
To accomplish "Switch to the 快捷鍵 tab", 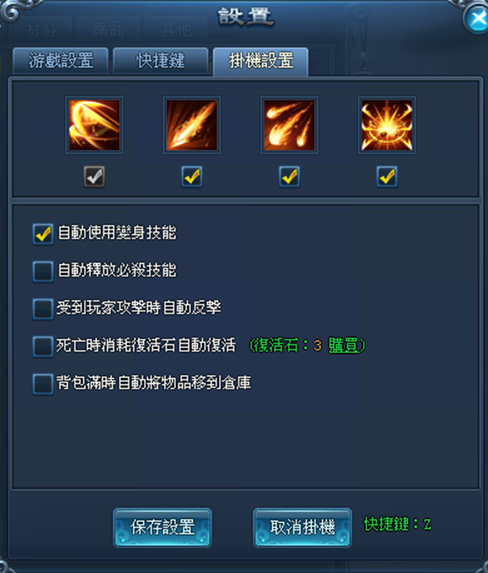I will pyautogui.click(x=161, y=61).
